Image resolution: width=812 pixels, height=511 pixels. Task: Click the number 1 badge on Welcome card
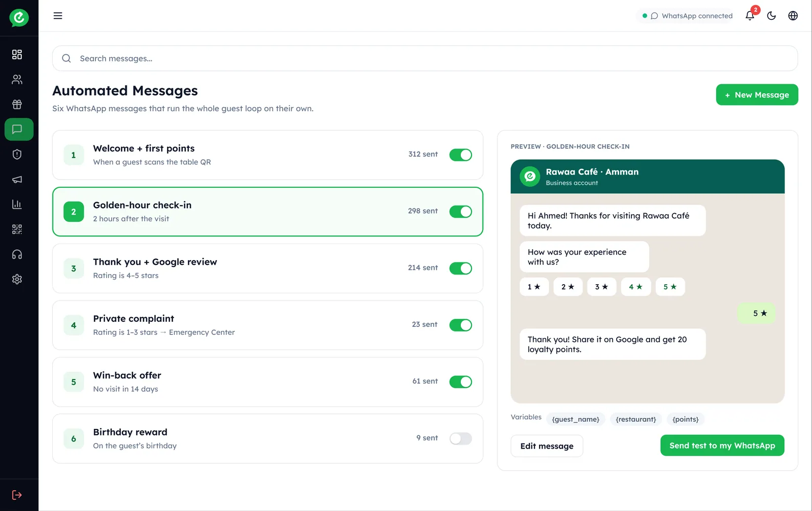(x=74, y=155)
